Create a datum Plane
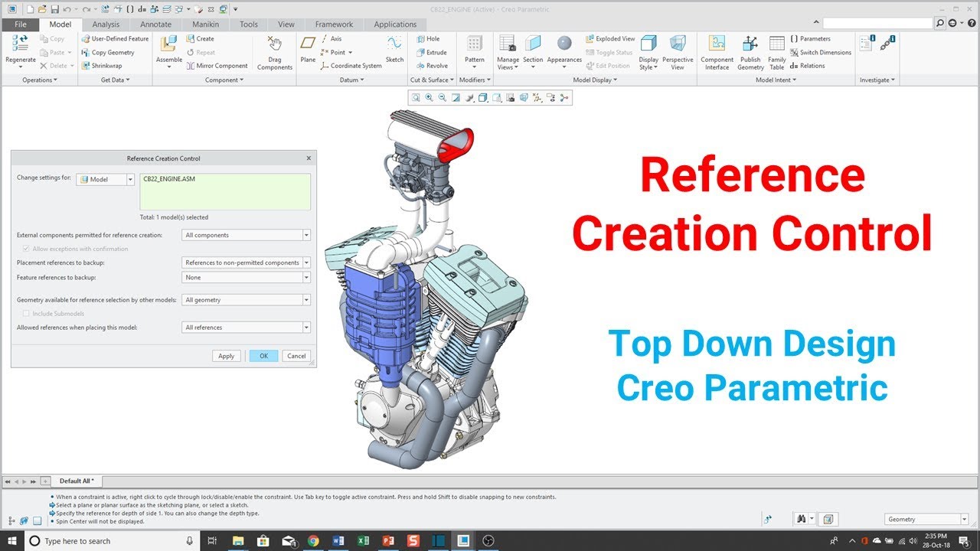 (x=308, y=44)
